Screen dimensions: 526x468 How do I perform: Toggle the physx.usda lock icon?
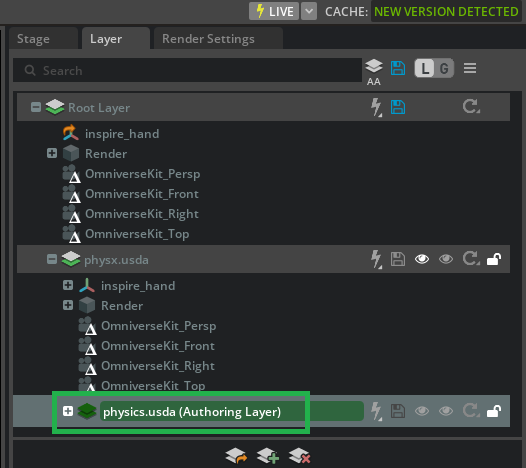(x=494, y=259)
